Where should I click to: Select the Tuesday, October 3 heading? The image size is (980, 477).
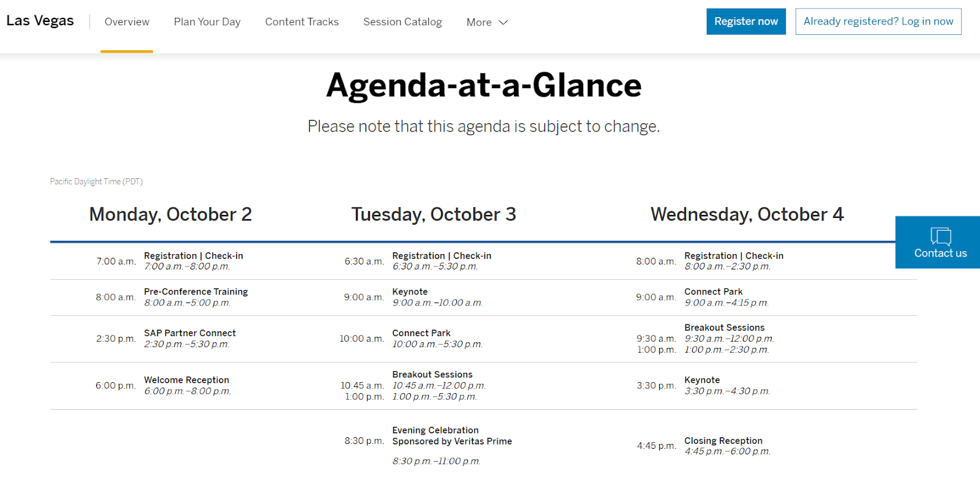coord(434,214)
